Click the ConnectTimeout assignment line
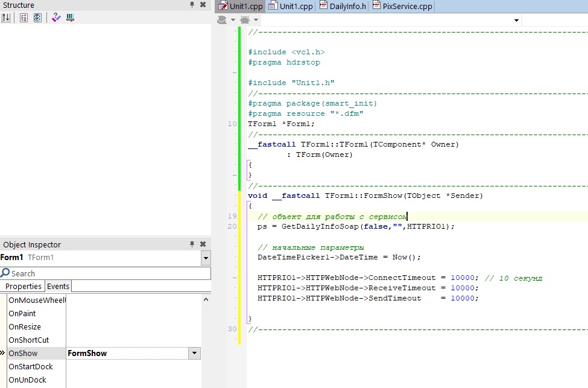Viewport: 588px width, 388px height. (x=368, y=278)
